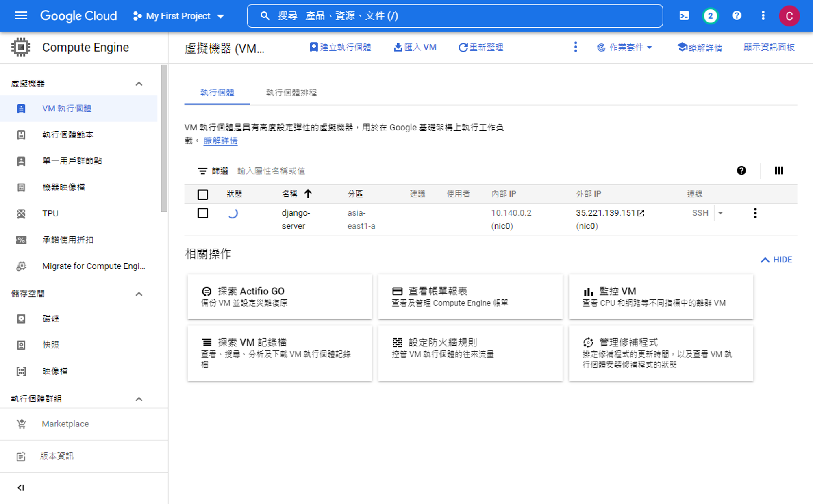The height and width of the screenshot is (504, 813).
Task: Open toolbar overflow three-dot menu
Action: point(576,48)
